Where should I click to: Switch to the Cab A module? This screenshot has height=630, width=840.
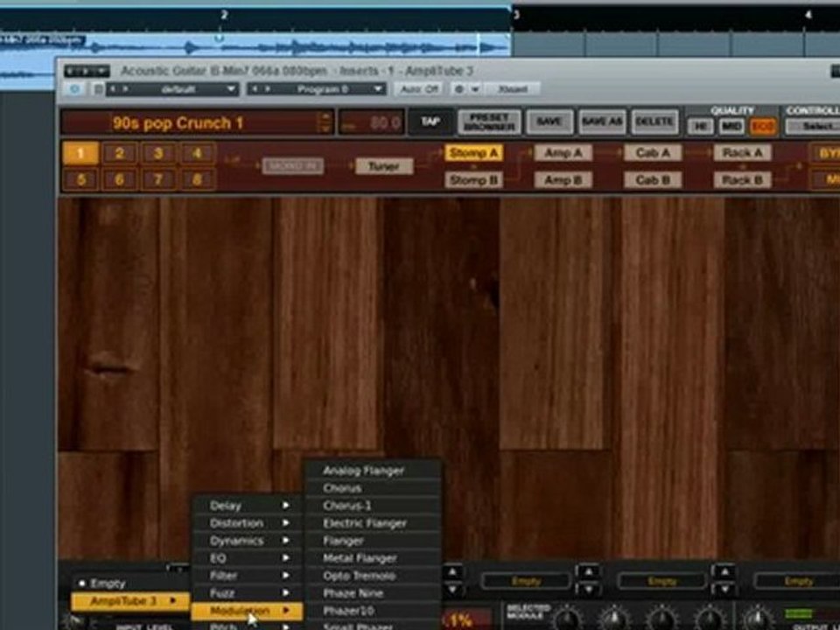(x=653, y=153)
